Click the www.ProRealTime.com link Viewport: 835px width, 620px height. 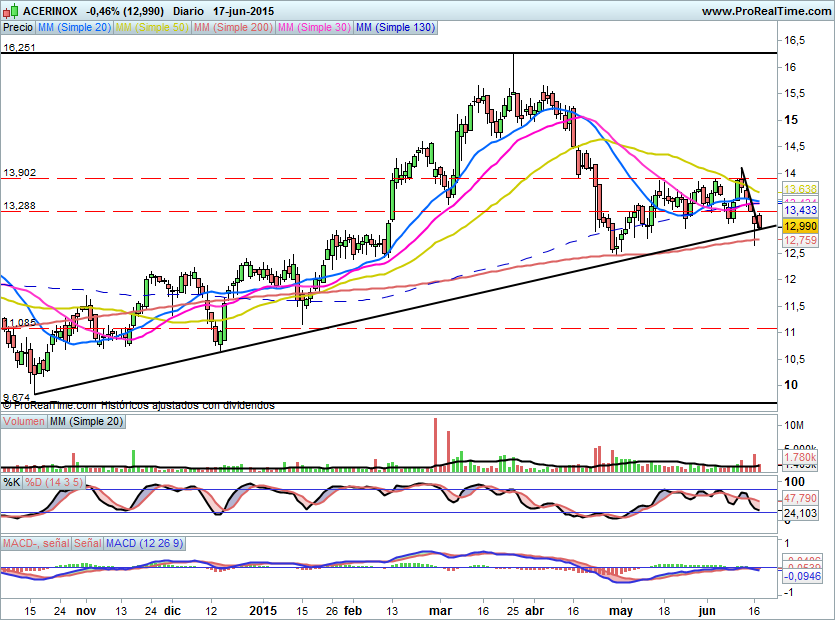point(764,11)
